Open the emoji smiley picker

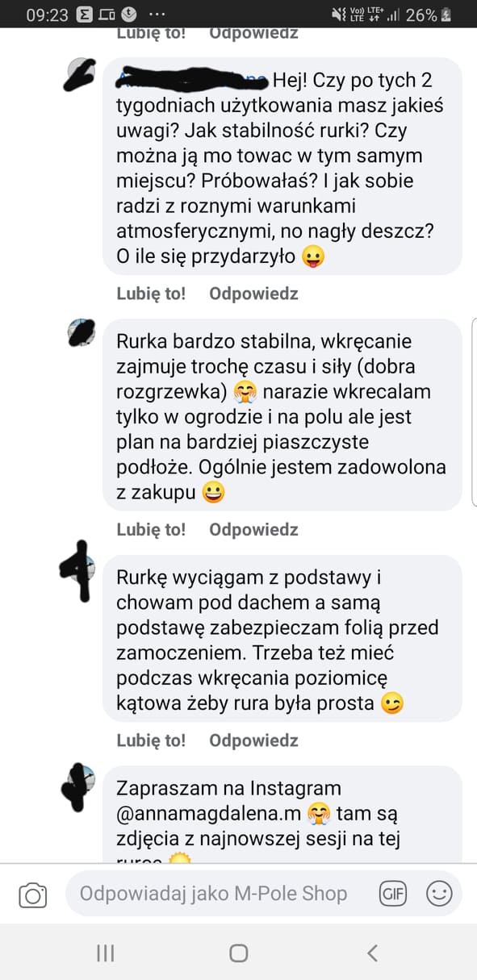pyautogui.click(x=440, y=894)
